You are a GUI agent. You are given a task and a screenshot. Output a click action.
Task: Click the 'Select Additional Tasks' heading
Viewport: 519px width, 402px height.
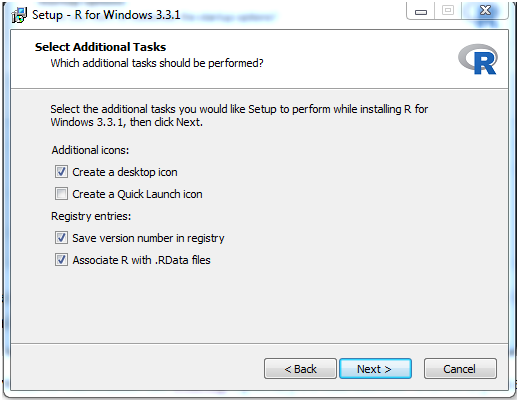click(x=100, y=47)
